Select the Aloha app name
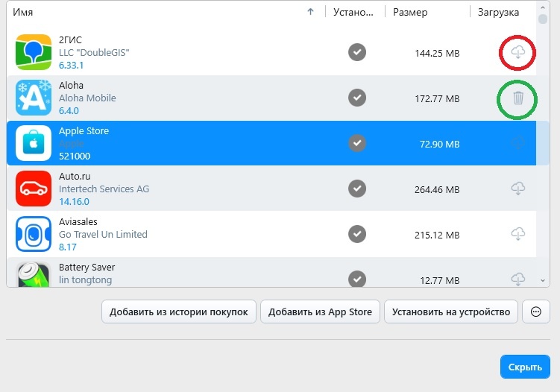This screenshot has width=560, height=392. 71,85
